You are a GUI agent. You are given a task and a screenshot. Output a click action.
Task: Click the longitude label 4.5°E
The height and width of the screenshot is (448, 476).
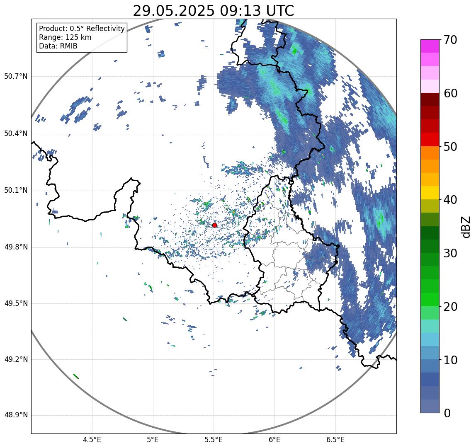(x=92, y=440)
